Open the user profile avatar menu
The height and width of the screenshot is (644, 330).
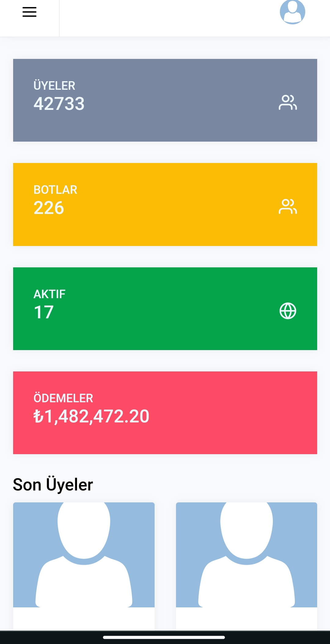[x=292, y=12]
